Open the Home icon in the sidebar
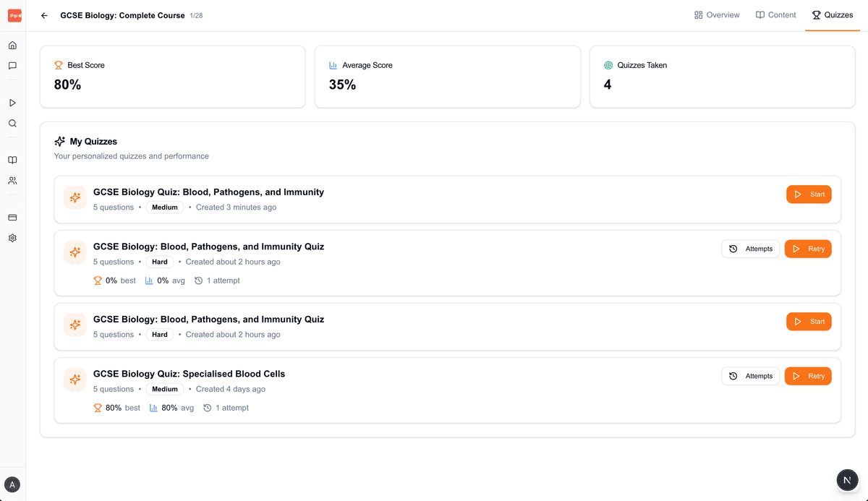This screenshot has height=501, width=868. (12, 45)
